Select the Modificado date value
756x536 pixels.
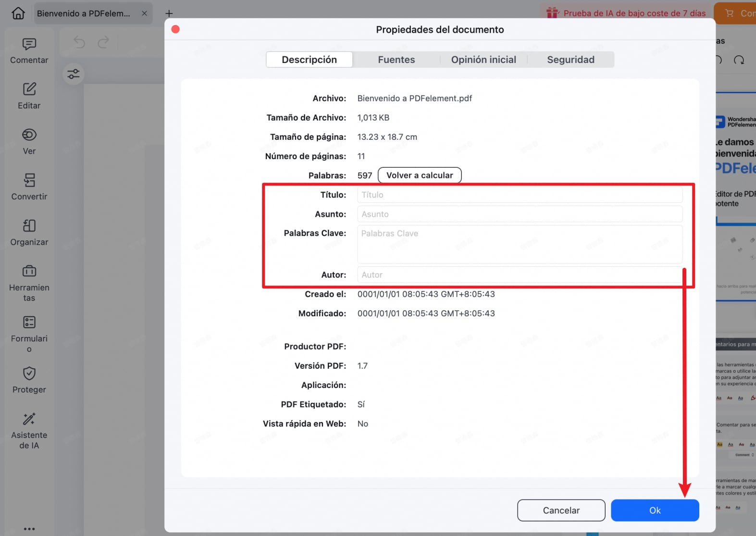(426, 313)
